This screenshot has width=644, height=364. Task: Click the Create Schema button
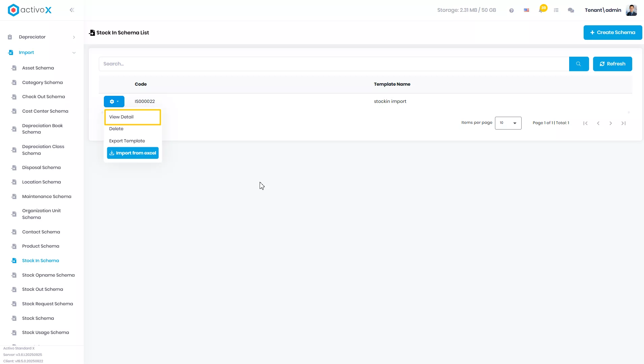pyautogui.click(x=613, y=32)
